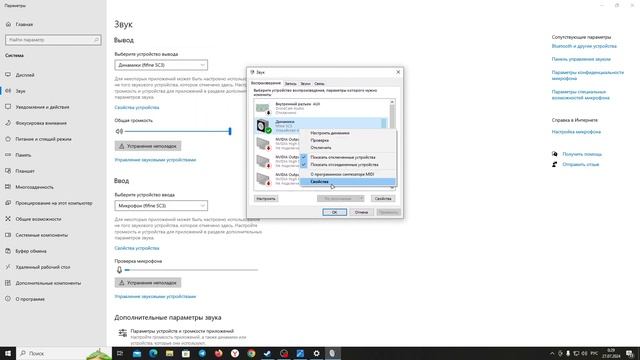Open the Настройка микрофона help link

pyautogui.click(x=576, y=132)
